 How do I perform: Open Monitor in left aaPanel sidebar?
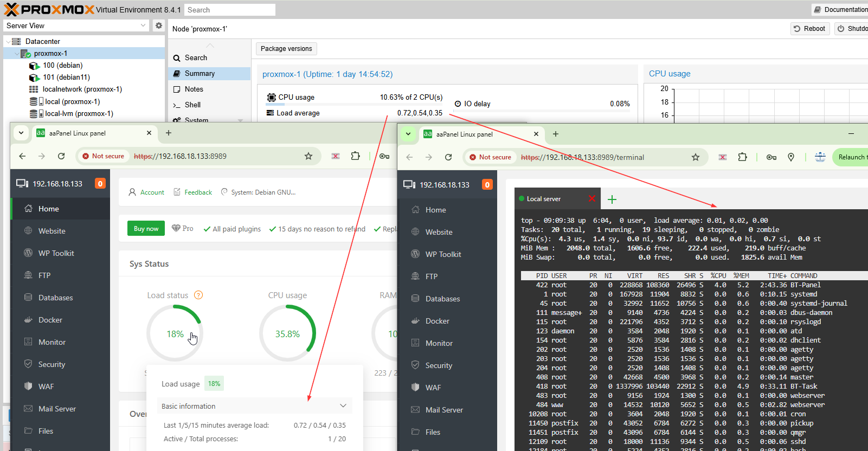click(x=60, y=342)
